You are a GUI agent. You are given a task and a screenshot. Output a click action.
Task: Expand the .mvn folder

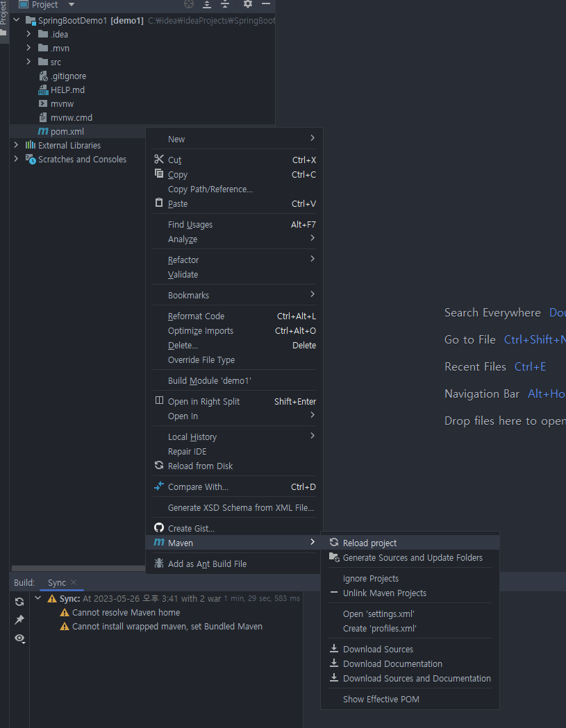[28, 48]
